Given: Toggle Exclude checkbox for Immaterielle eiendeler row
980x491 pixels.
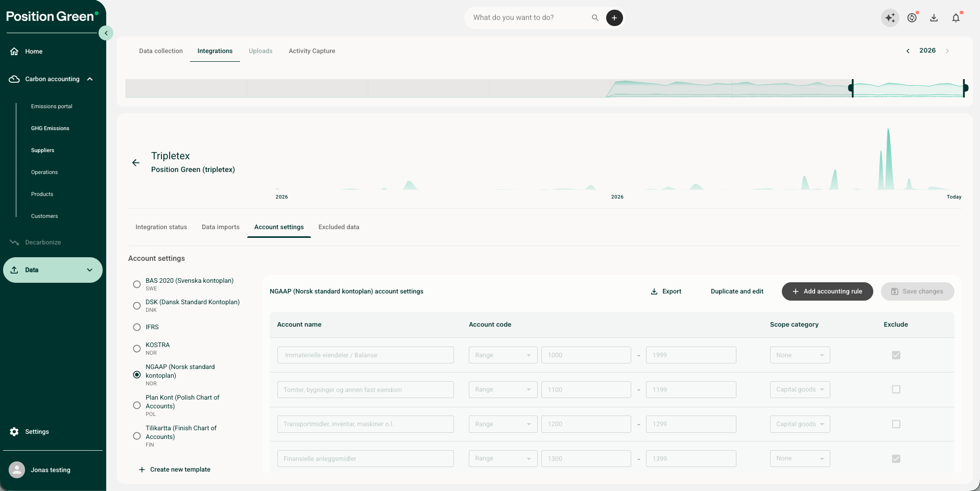Looking at the screenshot, I should pyautogui.click(x=896, y=355).
